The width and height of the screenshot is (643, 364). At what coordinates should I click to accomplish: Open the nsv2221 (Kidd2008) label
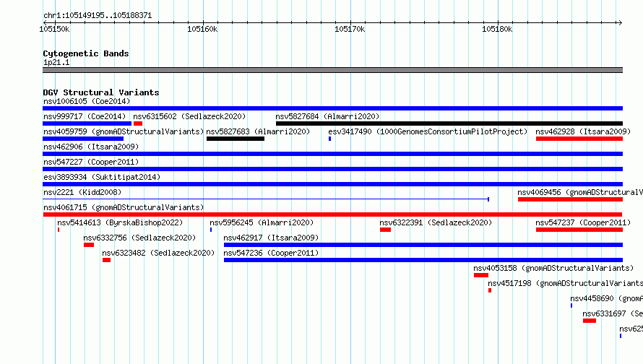click(x=82, y=192)
